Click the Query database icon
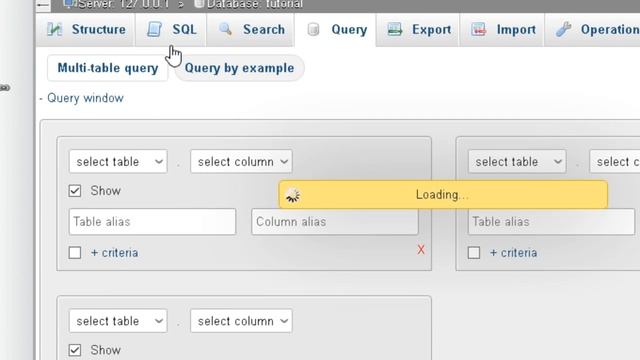The image size is (640, 360). click(313, 29)
